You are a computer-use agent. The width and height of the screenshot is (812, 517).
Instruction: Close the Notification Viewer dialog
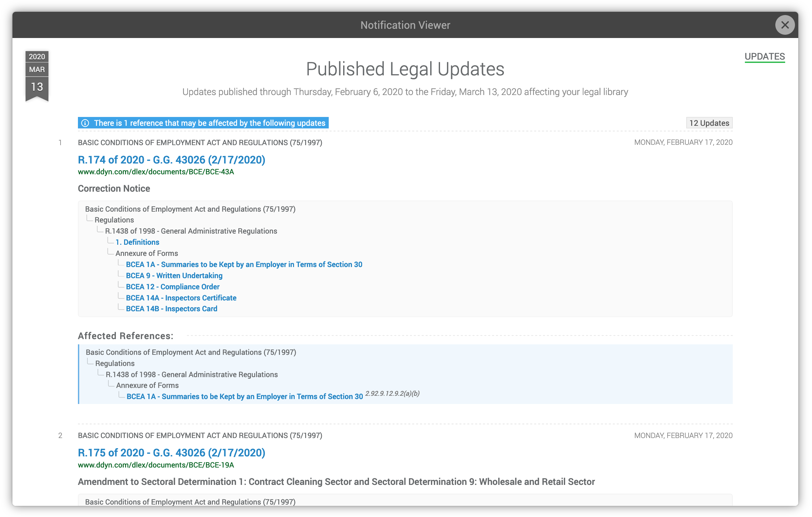tap(784, 25)
